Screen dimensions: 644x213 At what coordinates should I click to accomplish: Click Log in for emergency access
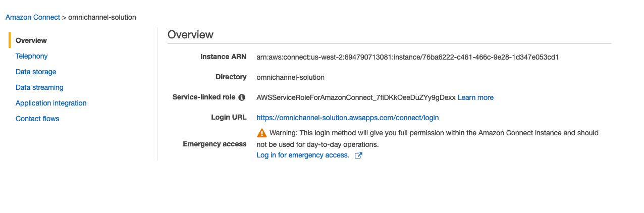[x=303, y=155]
